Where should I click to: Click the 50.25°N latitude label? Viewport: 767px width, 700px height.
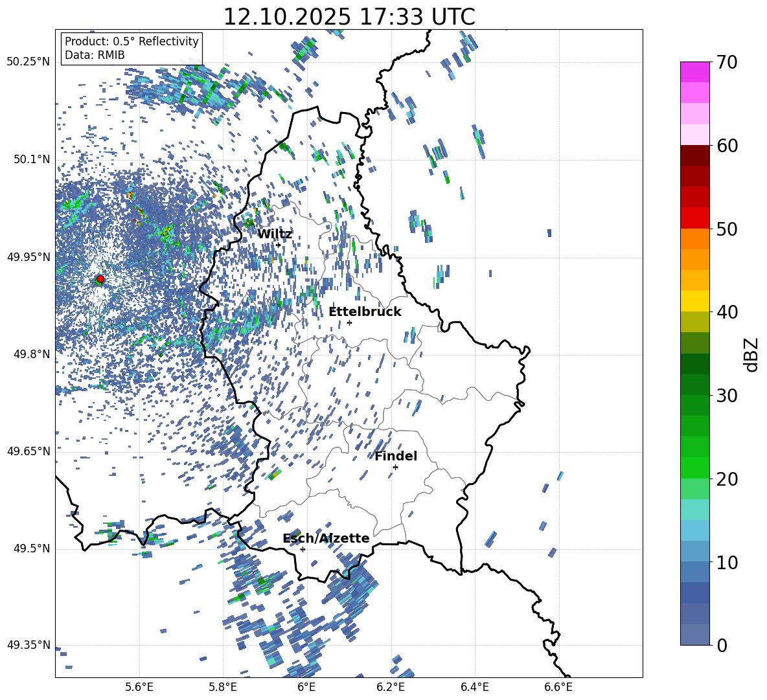coord(29,62)
